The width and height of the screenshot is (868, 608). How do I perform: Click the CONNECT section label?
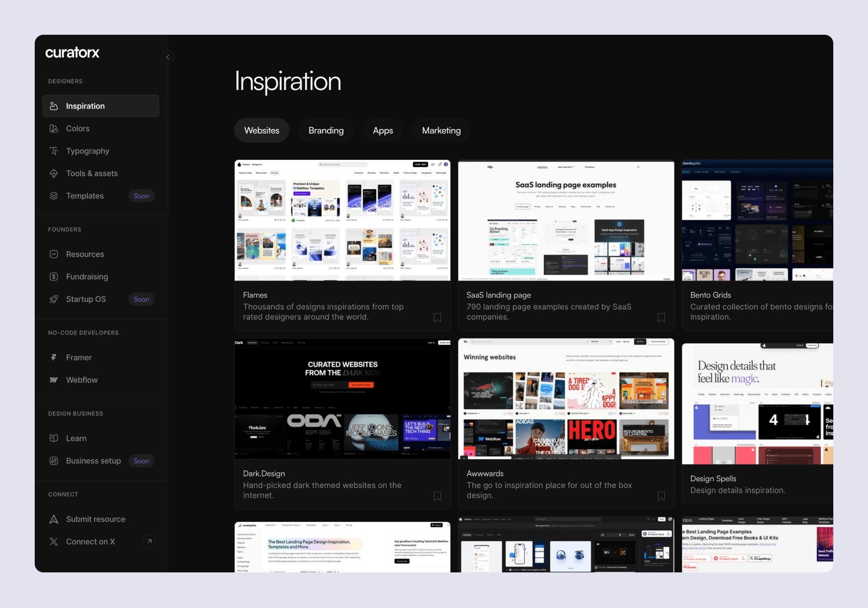(63, 494)
